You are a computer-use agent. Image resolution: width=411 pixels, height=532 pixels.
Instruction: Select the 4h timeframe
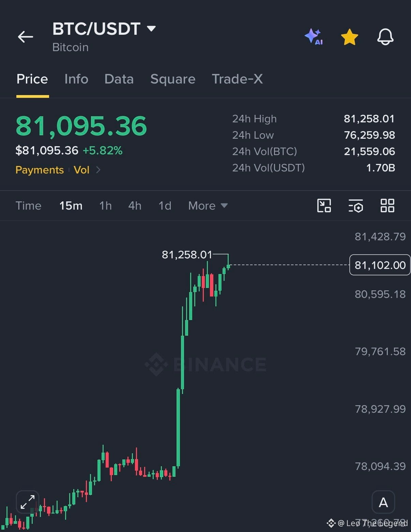135,206
